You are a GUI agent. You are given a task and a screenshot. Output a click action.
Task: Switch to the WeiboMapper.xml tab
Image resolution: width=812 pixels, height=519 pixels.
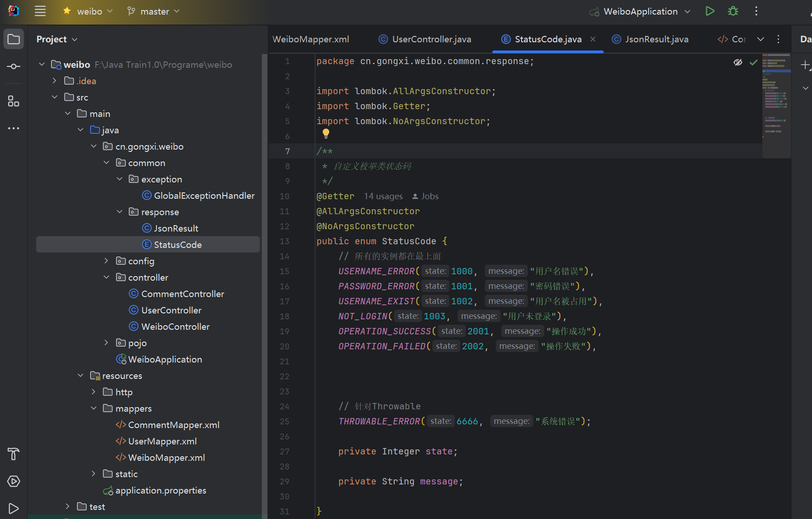coord(311,39)
